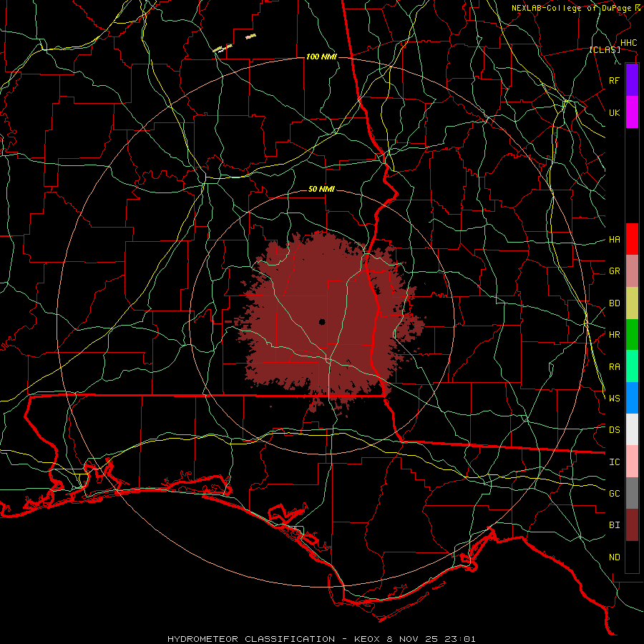
Task: Click the RF purple legend swatch
Action: pyautogui.click(x=632, y=80)
